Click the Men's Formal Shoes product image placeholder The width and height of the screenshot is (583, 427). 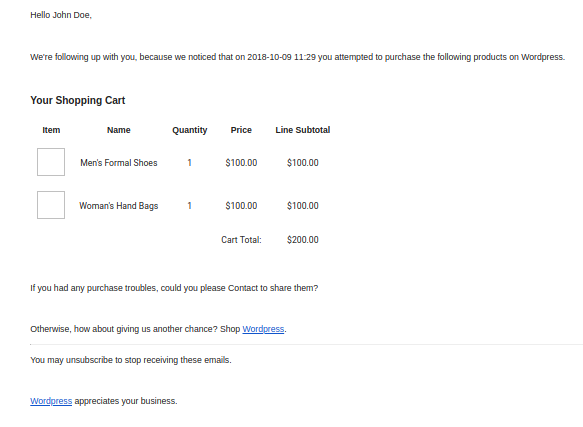tap(51, 162)
